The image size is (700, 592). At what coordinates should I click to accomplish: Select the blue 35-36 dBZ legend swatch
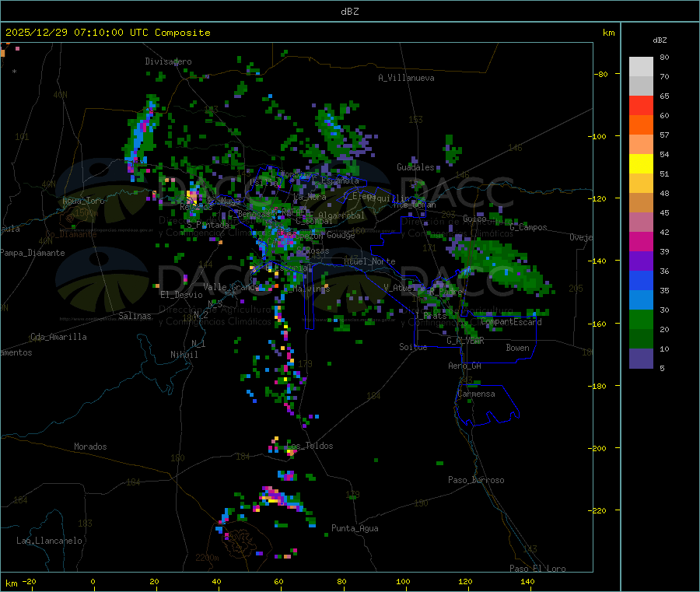pos(641,280)
